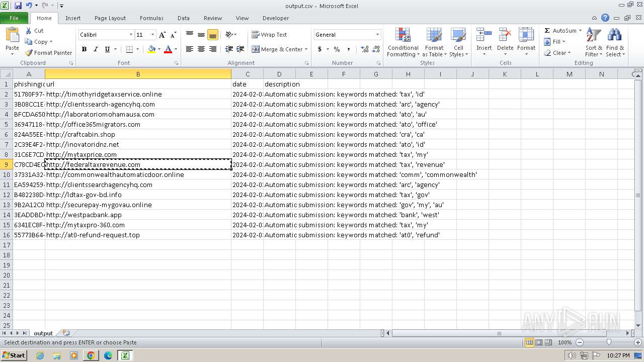Open Number dialog launcher
Image resolution: width=644 pixels, height=362 pixels.
(x=378, y=63)
